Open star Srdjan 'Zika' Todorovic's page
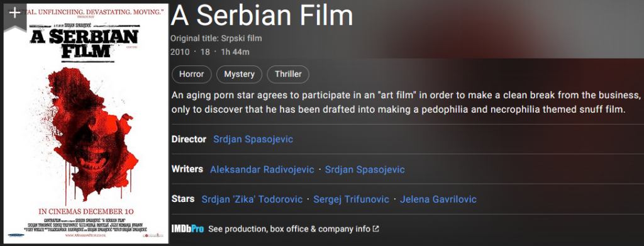Screen dimensions: 644x246 pyautogui.click(x=252, y=199)
